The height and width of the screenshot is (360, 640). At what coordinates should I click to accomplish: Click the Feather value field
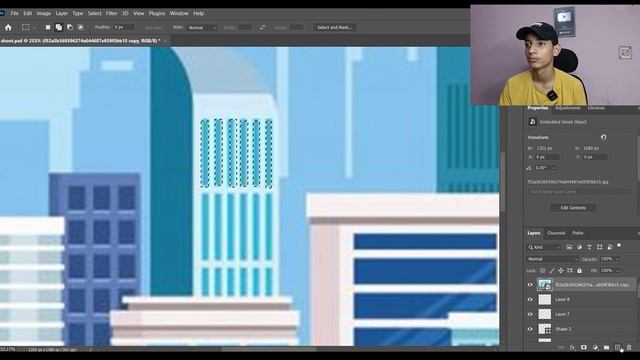[124, 27]
